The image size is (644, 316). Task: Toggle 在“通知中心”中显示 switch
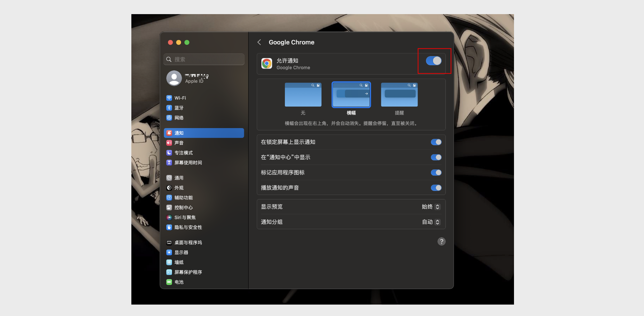point(436,157)
